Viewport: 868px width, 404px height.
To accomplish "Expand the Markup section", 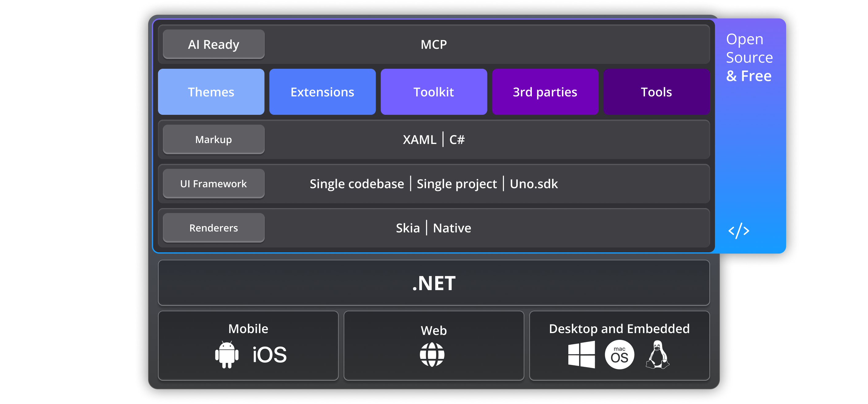I will pyautogui.click(x=213, y=139).
